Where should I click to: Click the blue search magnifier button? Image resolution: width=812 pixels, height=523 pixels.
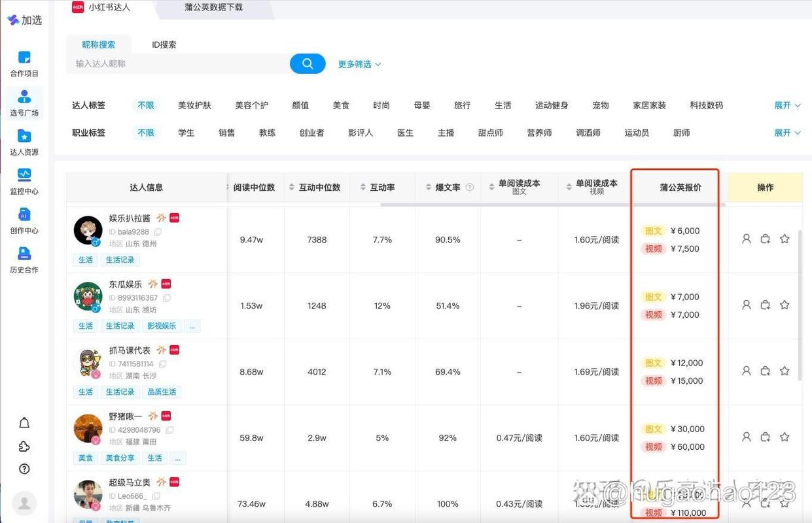pyautogui.click(x=308, y=63)
